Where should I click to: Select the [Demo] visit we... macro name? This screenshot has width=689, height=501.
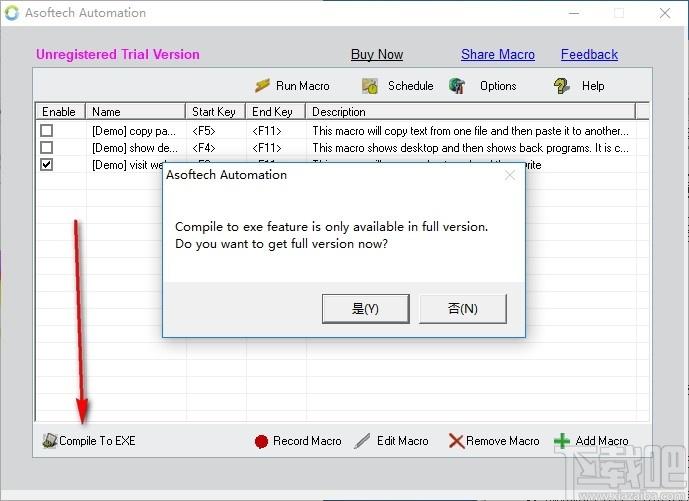pos(127,165)
